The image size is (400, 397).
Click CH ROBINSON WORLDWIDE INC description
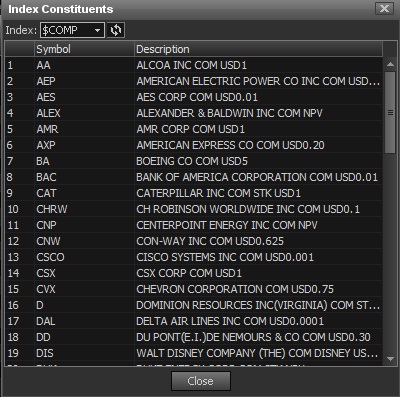coord(248,209)
